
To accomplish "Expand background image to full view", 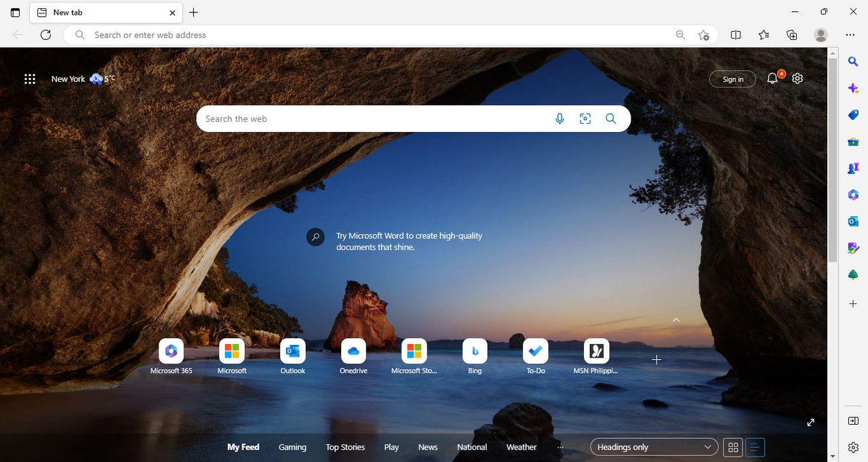I will pyautogui.click(x=810, y=423).
